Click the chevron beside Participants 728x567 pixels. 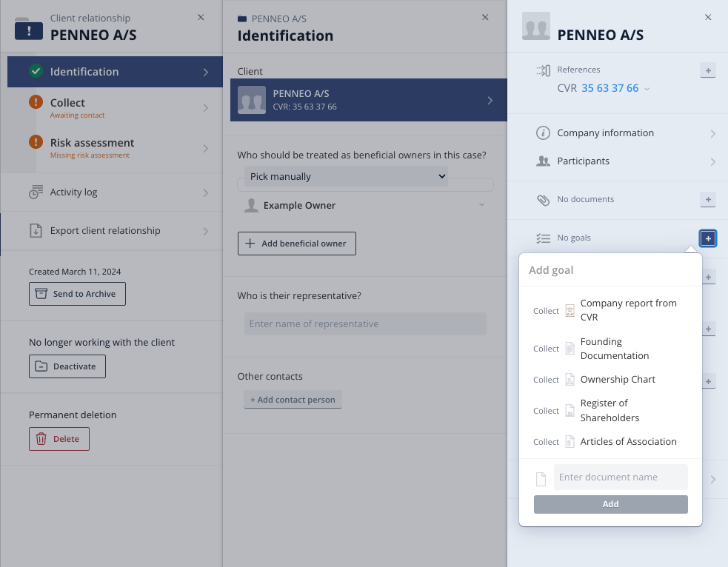click(x=712, y=162)
